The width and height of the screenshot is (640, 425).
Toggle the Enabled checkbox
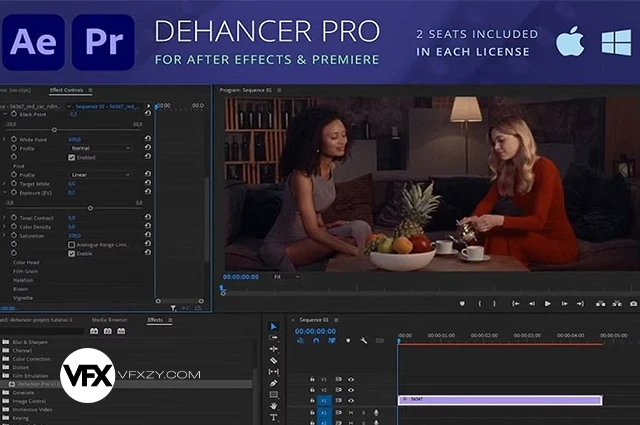[71, 158]
